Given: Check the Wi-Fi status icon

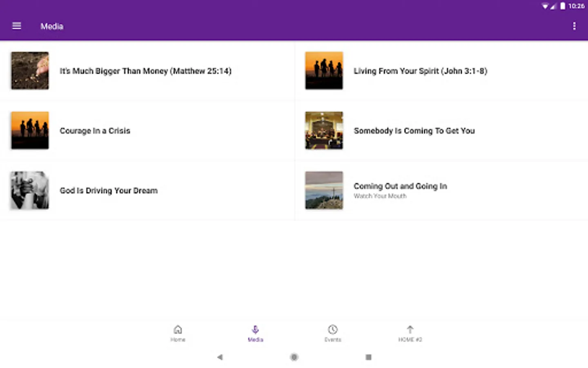Looking at the screenshot, I should click(x=545, y=6).
